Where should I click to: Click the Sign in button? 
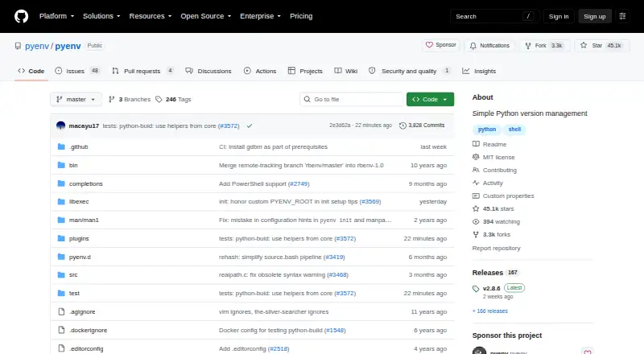[559, 16]
